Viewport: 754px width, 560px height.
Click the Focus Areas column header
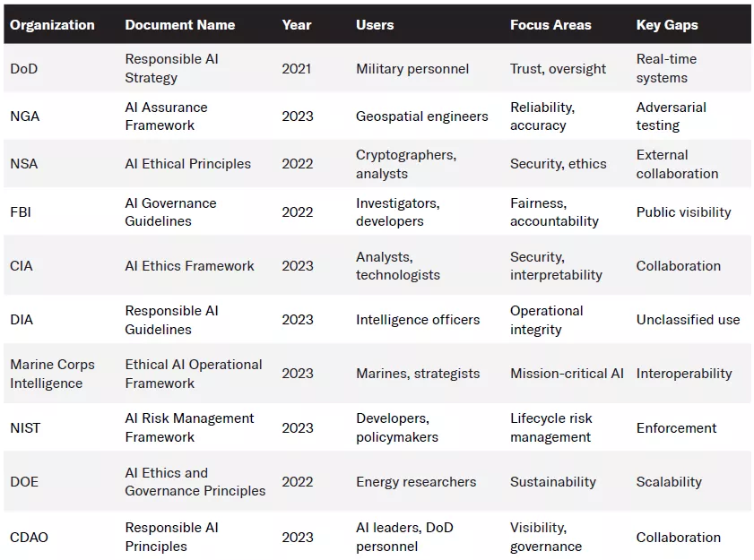point(550,25)
